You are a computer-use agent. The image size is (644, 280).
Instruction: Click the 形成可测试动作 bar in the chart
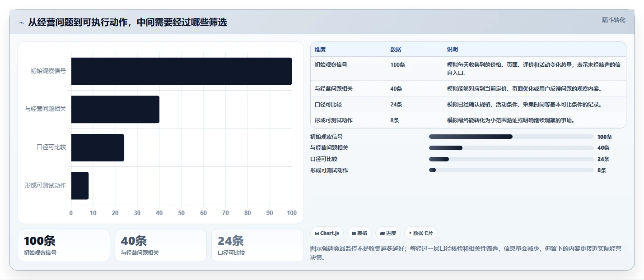pos(80,186)
